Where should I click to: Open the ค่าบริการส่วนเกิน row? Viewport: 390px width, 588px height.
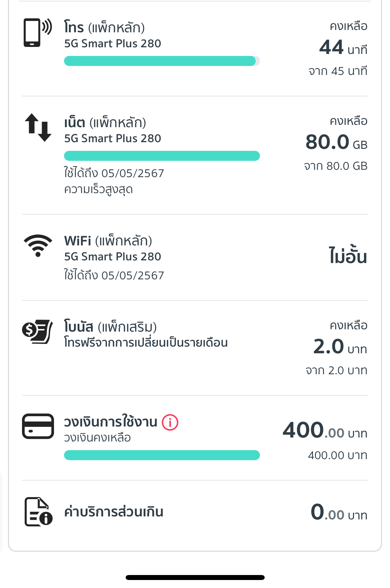point(195,512)
